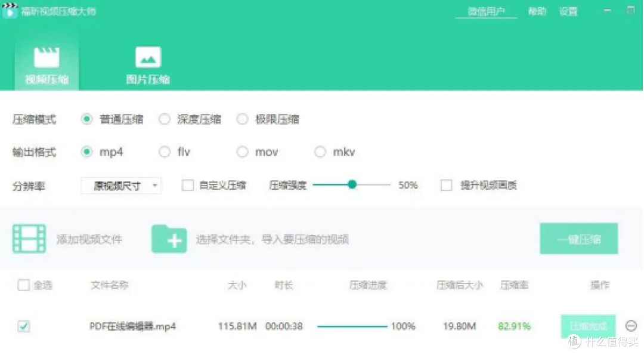
Task: Select 极限压缩 compression mode
Action: click(x=242, y=119)
